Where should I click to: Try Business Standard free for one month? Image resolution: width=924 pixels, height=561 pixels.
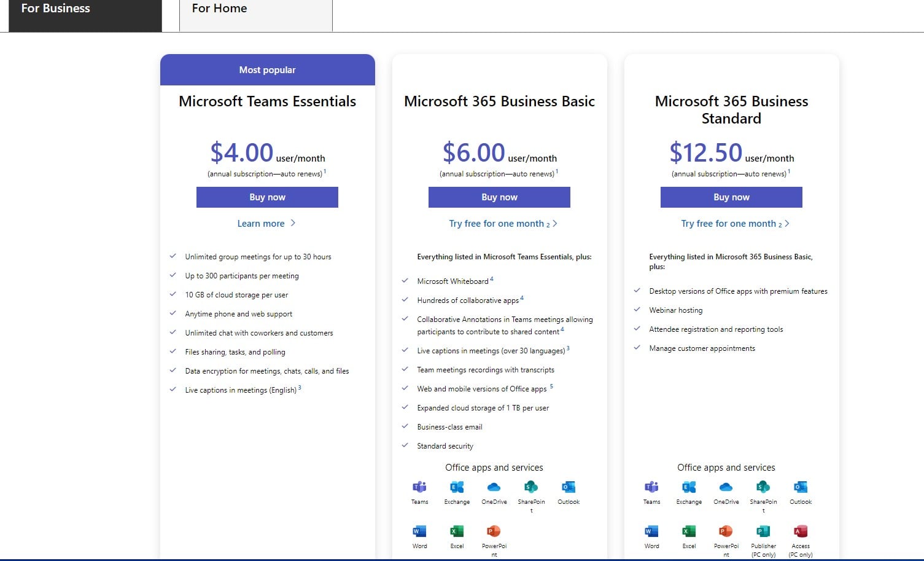[735, 224]
